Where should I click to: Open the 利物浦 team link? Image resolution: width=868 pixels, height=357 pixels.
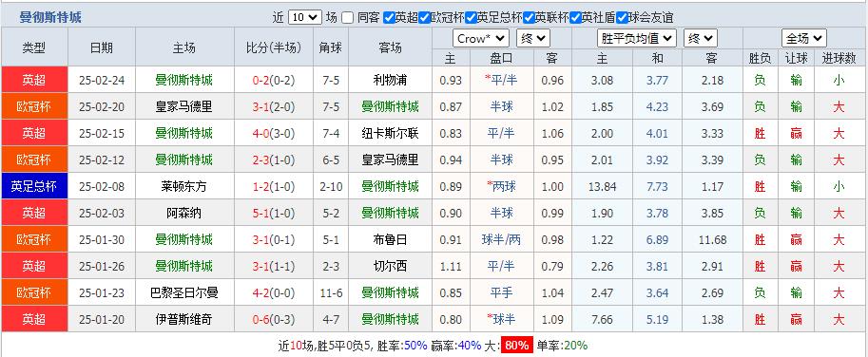[391, 81]
